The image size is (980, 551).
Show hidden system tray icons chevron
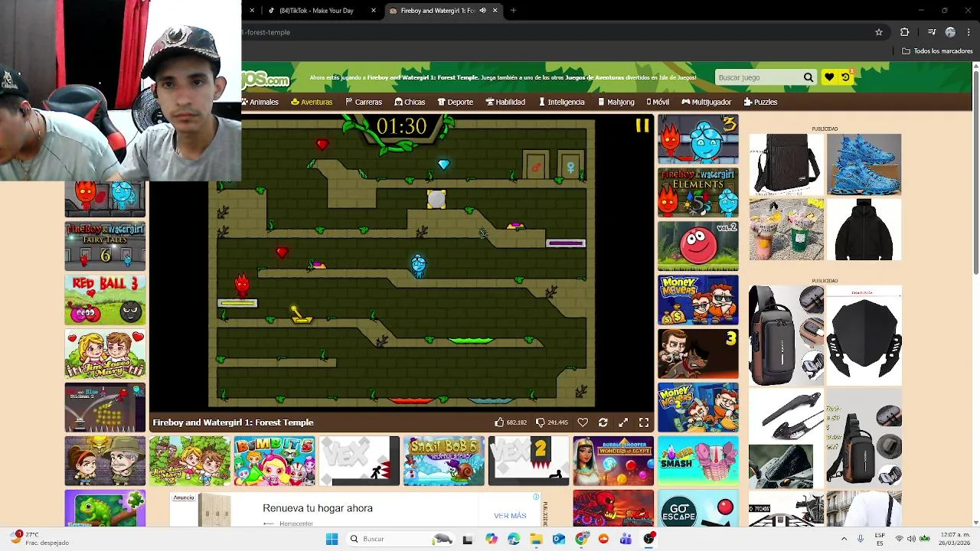pos(844,539)
